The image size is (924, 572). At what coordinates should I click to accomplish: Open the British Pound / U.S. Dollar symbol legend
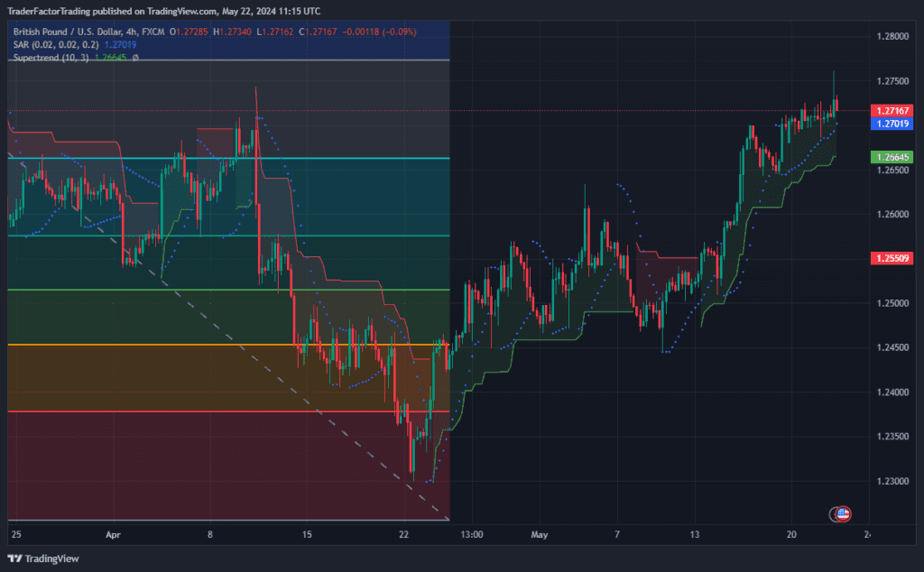88,32
